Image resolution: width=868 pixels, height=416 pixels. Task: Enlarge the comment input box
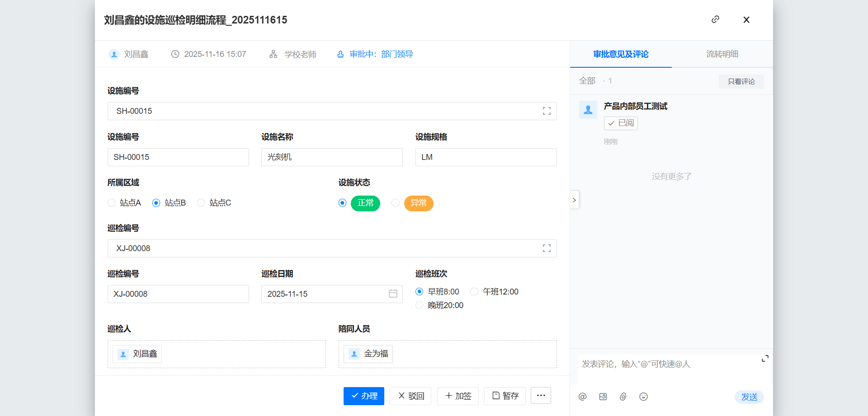(765, 359)
